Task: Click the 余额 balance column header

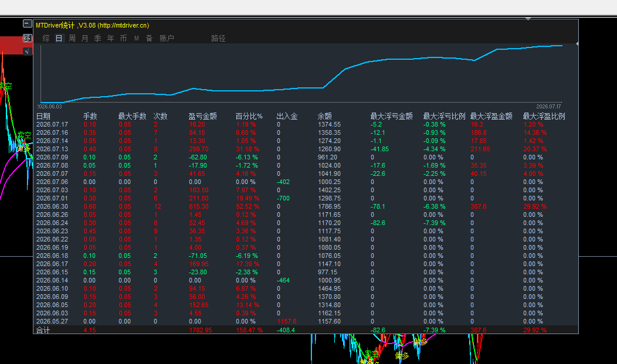Action: (x=325, y=117)
